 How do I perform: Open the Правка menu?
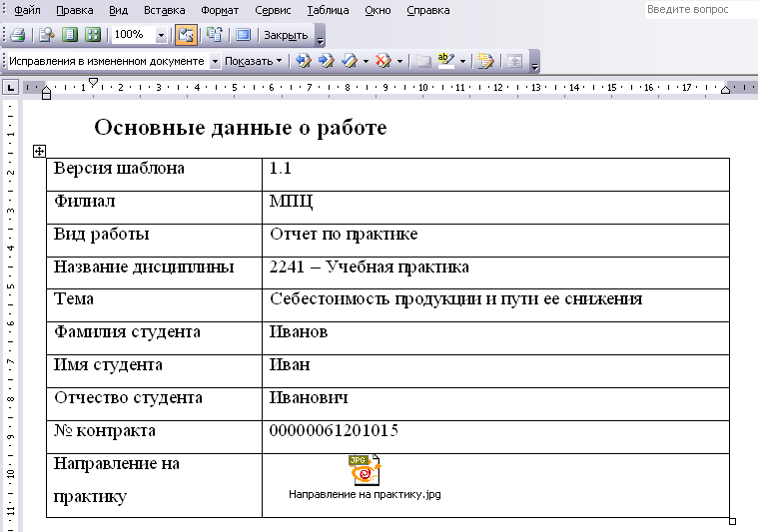75,10
